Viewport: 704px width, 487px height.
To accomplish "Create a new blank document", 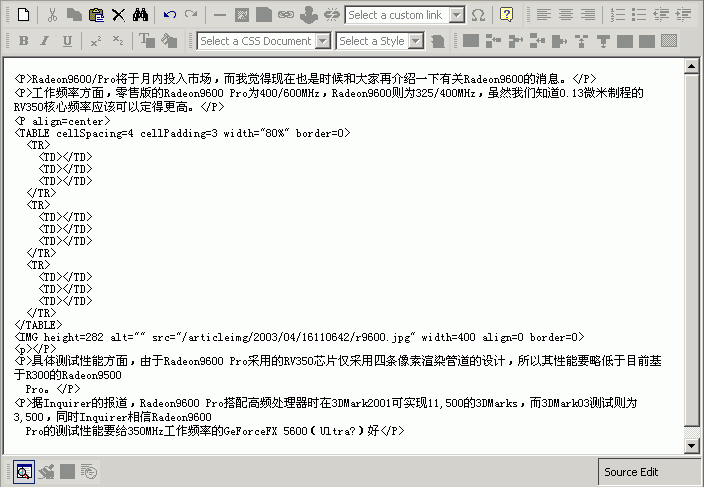I will 23,15.
